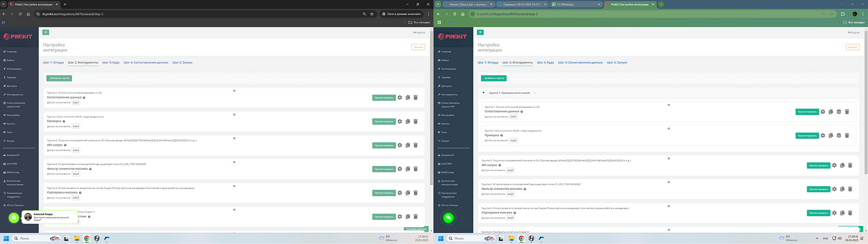Grab drag handle of Сопоставление данных card, left window

234,91
